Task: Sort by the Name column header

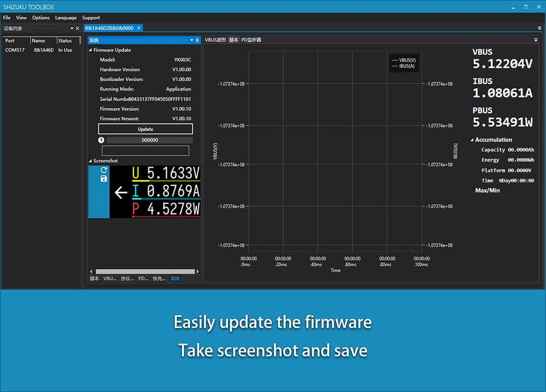Action: [x=43, y=41]
